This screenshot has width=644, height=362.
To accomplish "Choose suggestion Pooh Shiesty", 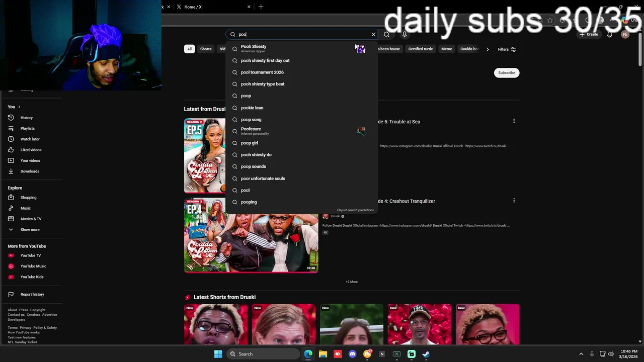I will coord(302,48).
